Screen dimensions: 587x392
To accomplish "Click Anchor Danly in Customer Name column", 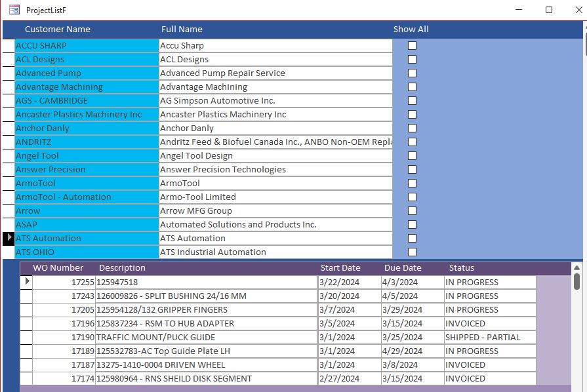I will click(87, 128).
